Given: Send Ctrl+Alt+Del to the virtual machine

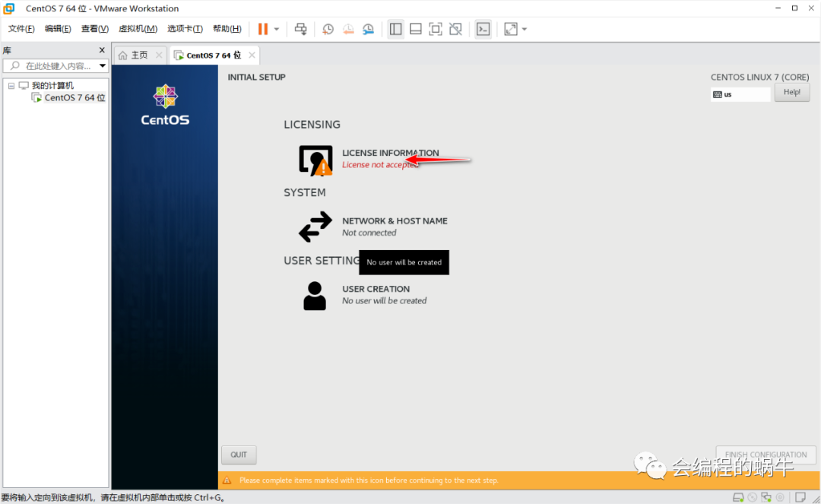Looking at the screenshot, I should pos(300,30).
